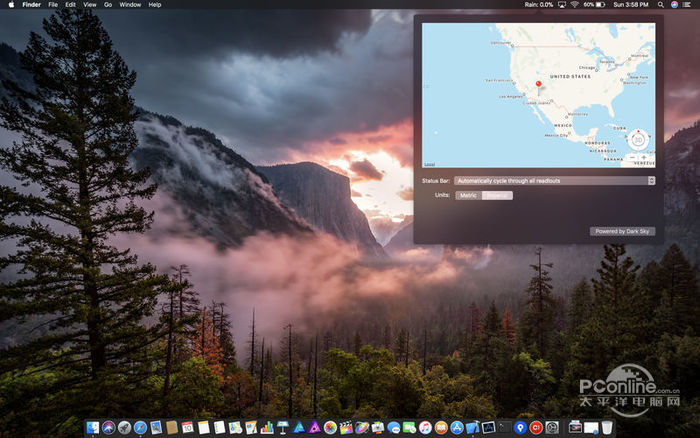
Task: Open the Trash in the dock
Action: pos(607,427)
